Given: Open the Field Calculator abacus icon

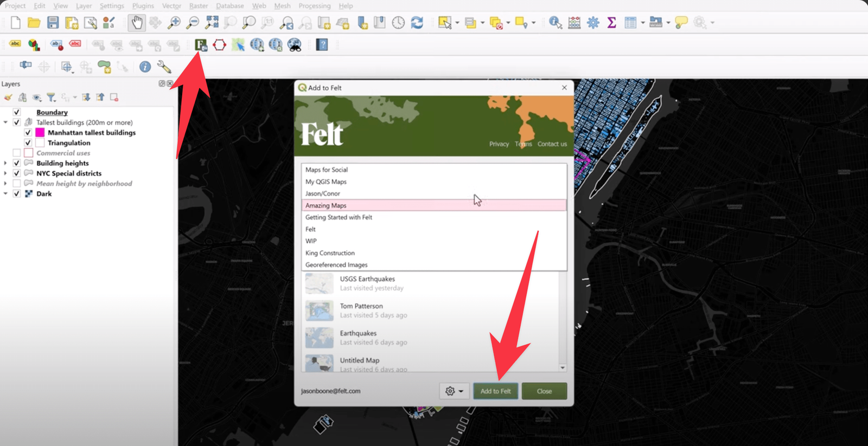Looking at the screenshot, I should tap(574, 23).
